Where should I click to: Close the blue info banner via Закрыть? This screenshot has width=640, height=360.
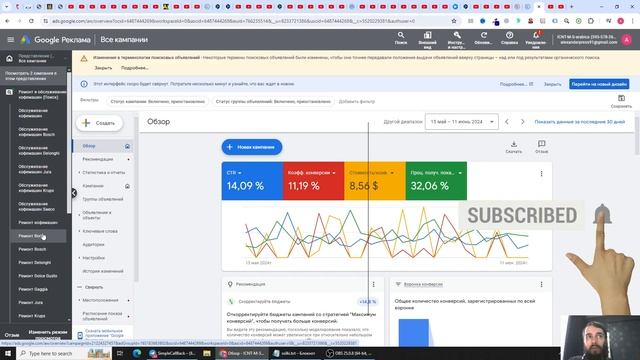click(552, 84)
